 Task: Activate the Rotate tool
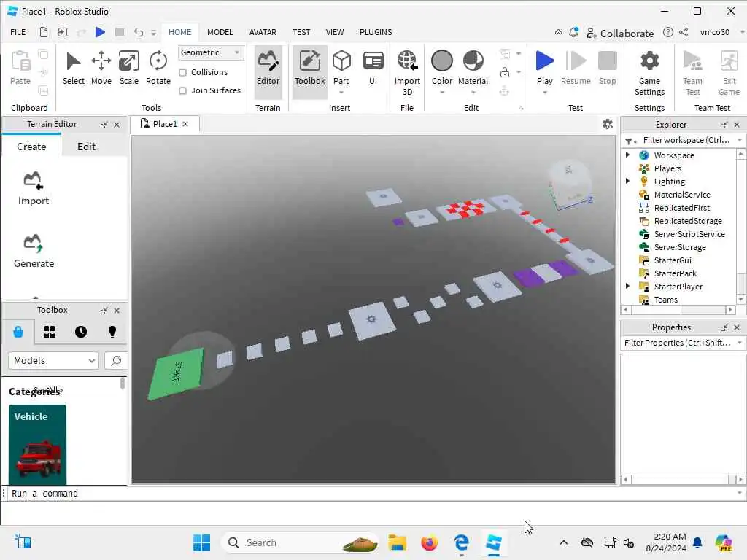(x=158, y=68)
